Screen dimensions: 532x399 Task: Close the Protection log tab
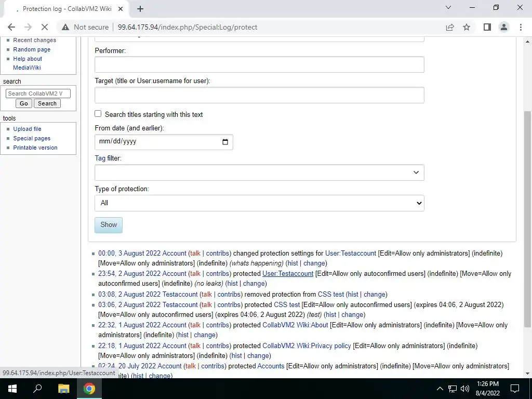pyautogui.click(x=121, y=9)
